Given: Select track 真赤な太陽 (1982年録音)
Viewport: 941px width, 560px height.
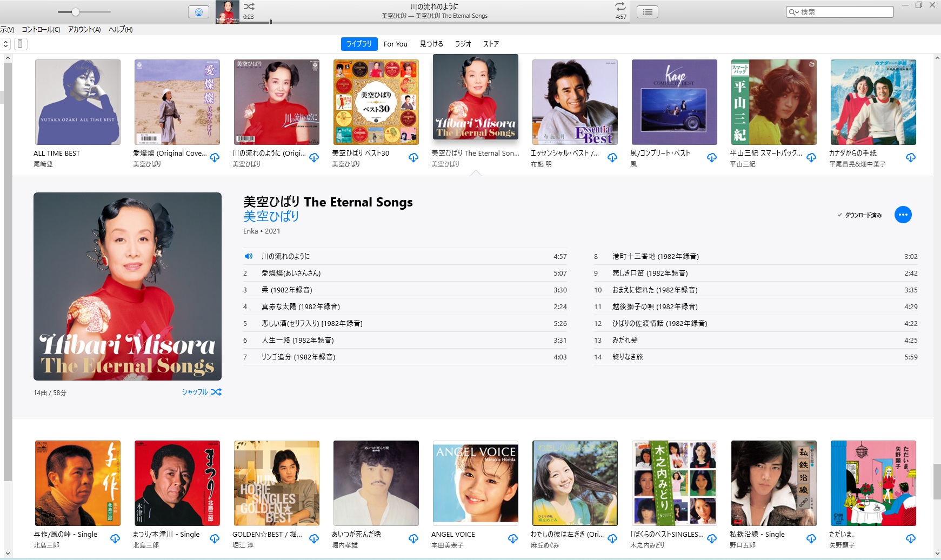Looking at the screenshot, I should (x=405, y=306).
